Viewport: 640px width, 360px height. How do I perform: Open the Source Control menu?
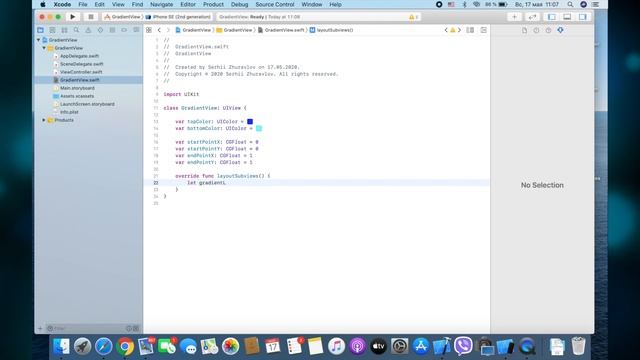(x=275, y=4)
